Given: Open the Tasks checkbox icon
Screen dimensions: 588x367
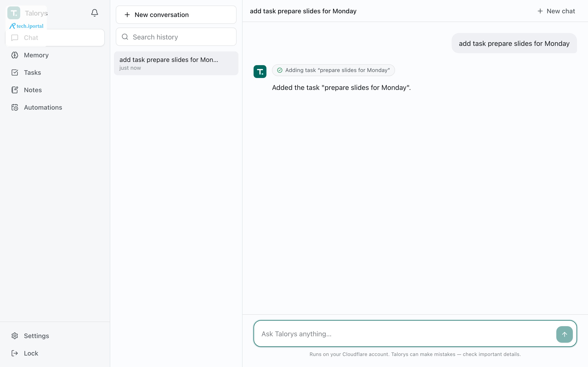Looking at the screenshot, I should tap(15, 72).
